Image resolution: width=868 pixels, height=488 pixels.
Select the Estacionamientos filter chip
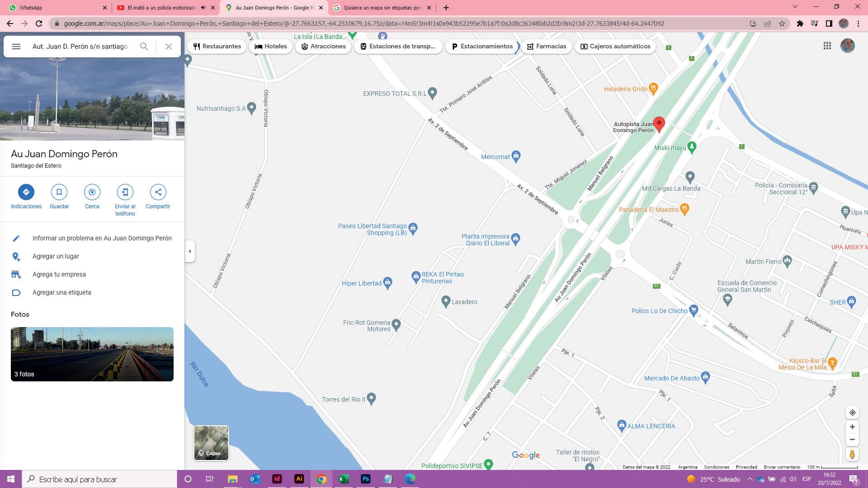pyautogui.click(x=482, y=47)
